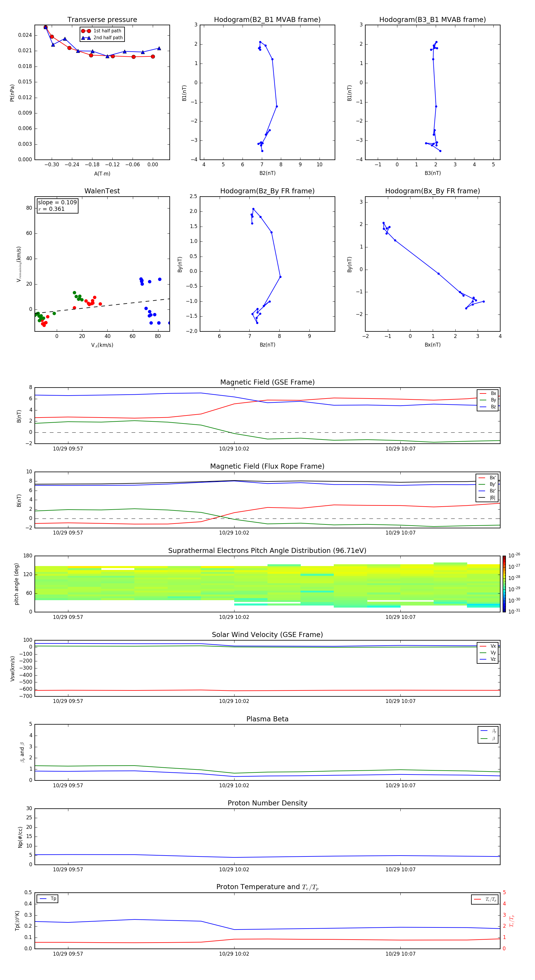Screen dimensions: 535x980
Task: Click the "Transverse pressure" plot title
Action: point(102,20)
